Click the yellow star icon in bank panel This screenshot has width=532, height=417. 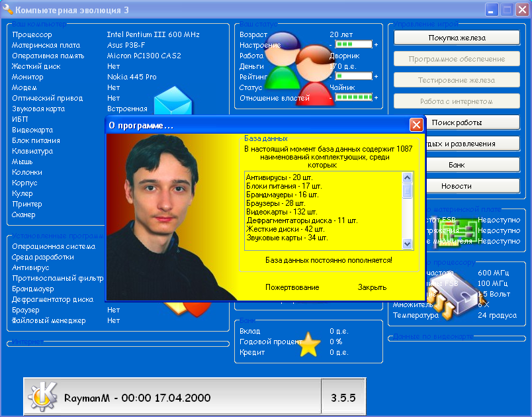[x=309, y=345]
